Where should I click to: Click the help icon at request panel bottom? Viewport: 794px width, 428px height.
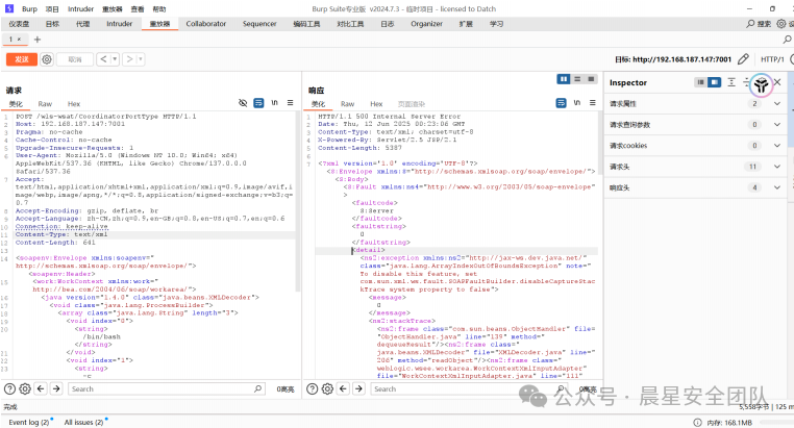pyautogui.click(x=10, y=389)
